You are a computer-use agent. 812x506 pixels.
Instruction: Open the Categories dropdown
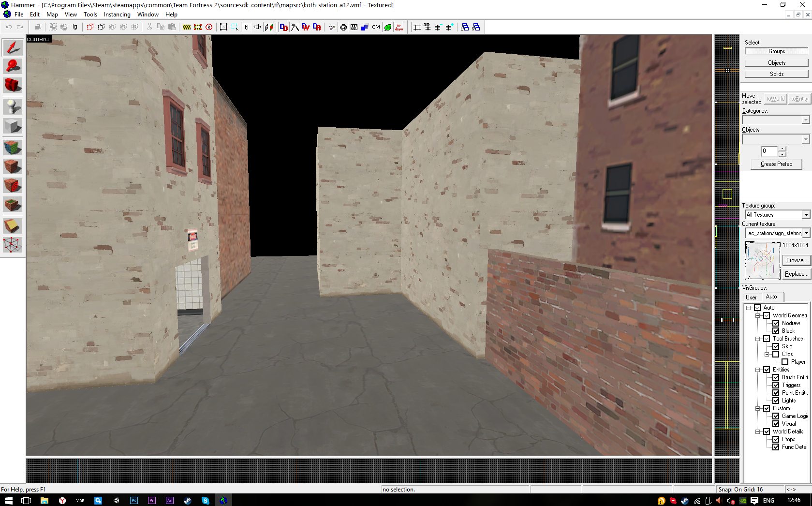(x=805, y=120)
